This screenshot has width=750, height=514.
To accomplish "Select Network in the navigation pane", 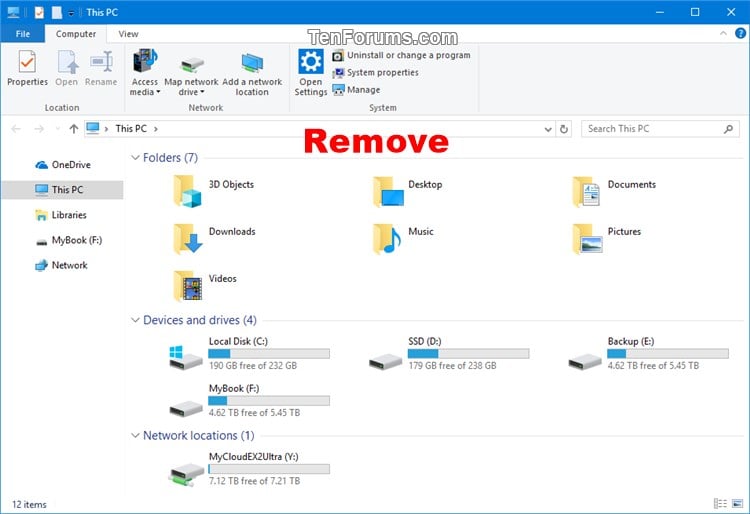I will pyautogui.click(x=63, y=265).
